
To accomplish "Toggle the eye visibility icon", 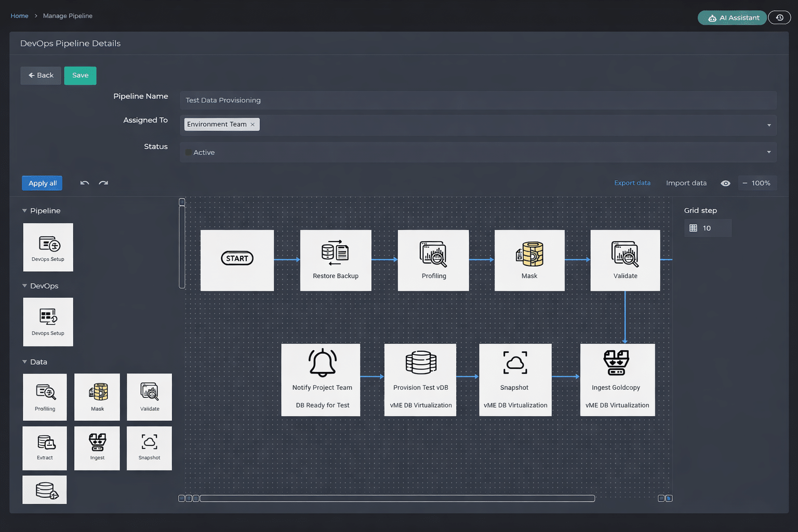I will 725,183.
